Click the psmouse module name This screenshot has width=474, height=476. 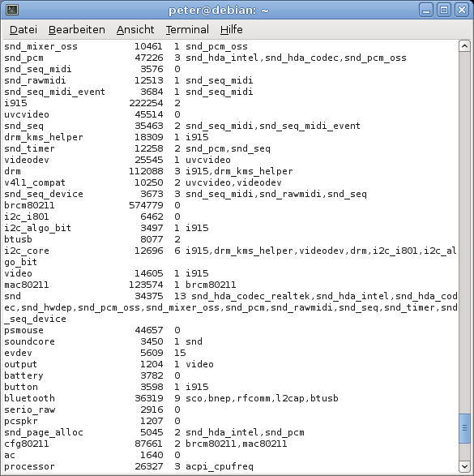click(24, 330)
